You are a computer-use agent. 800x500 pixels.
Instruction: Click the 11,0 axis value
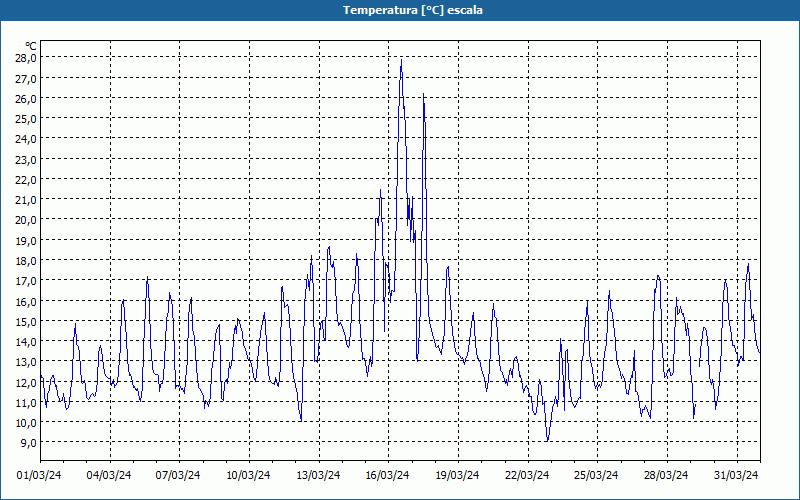pos(26,402)
